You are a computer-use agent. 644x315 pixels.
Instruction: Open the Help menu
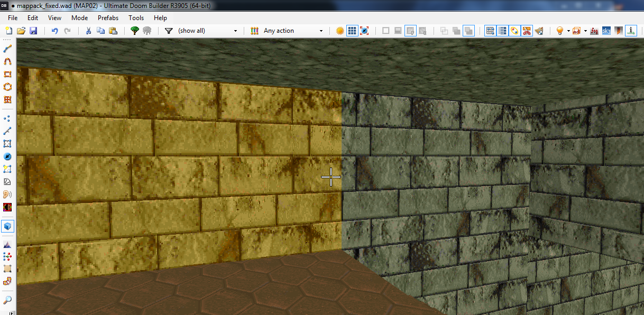(160, 17)
